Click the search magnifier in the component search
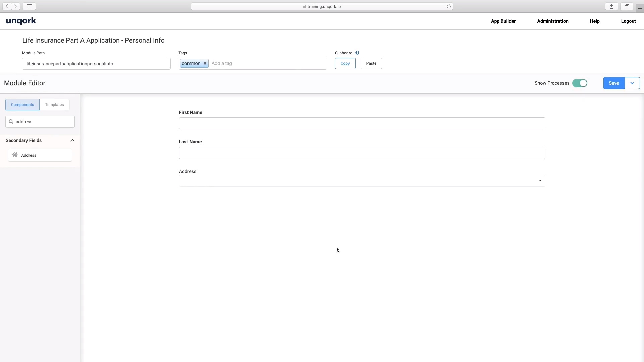This screenshot has width=644, height=362. (12, 121)
